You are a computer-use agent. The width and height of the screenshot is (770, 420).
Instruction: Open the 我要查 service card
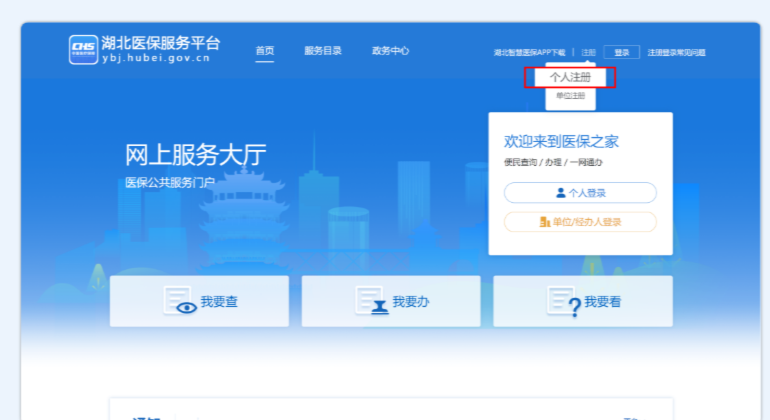199,301
